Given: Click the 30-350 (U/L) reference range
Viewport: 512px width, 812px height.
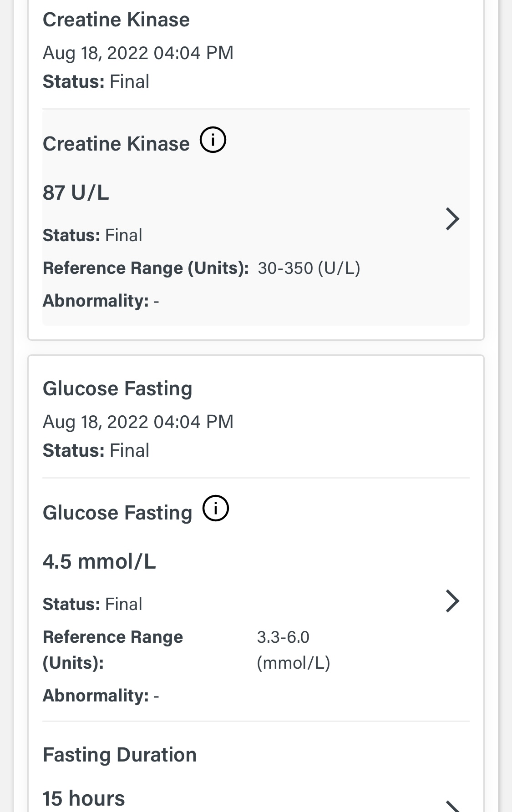Looking at the screenshot, I should [x=309, y=268].
